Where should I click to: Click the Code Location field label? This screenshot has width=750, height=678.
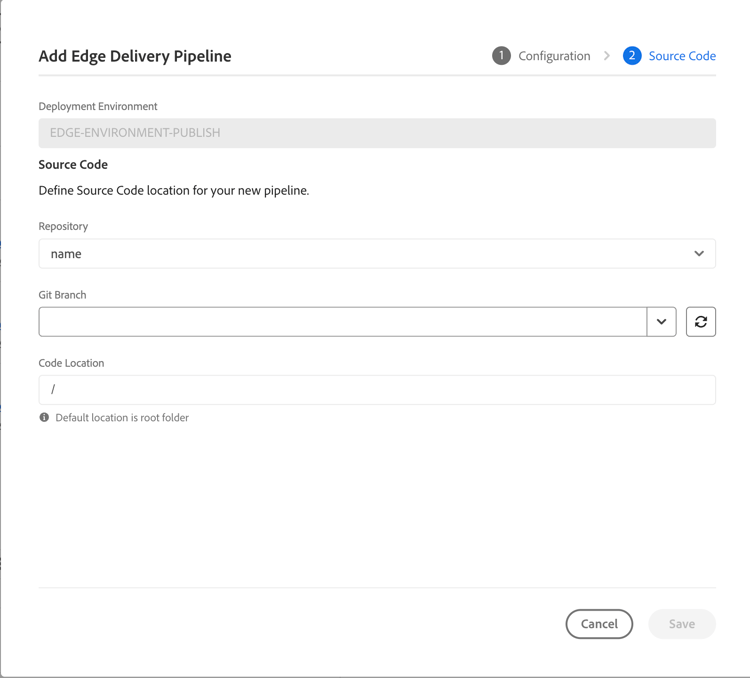(x=71, y=363)
